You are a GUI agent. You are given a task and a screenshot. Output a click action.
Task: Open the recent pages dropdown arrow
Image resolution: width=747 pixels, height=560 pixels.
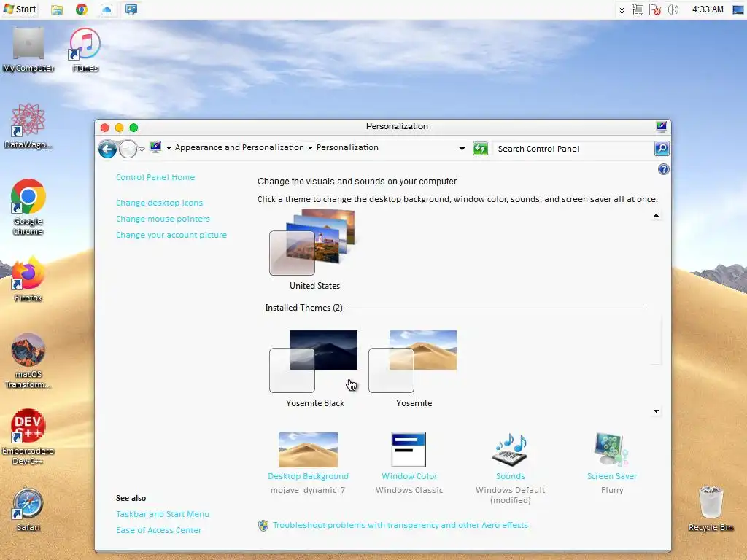pos(142,149)
